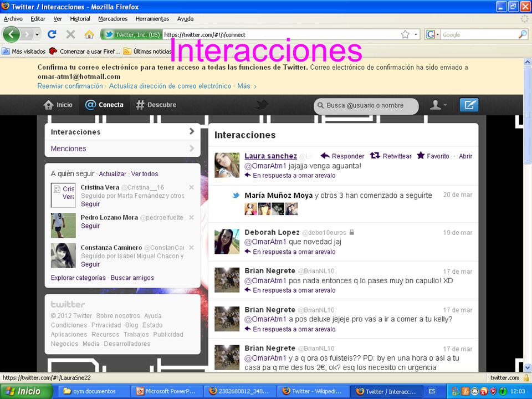Click page scrollbar up arrow
This screenshot has height=399, width=532.
528,62
